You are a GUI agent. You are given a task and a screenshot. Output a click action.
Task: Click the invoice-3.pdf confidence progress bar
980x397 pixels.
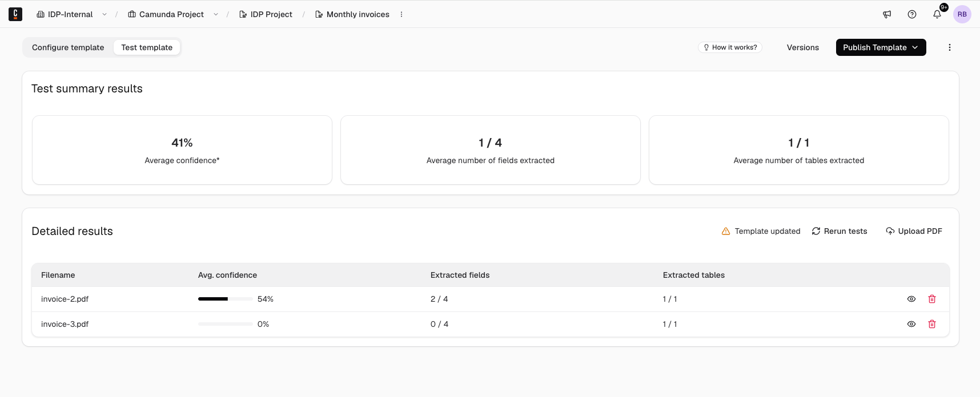point(226,324)
